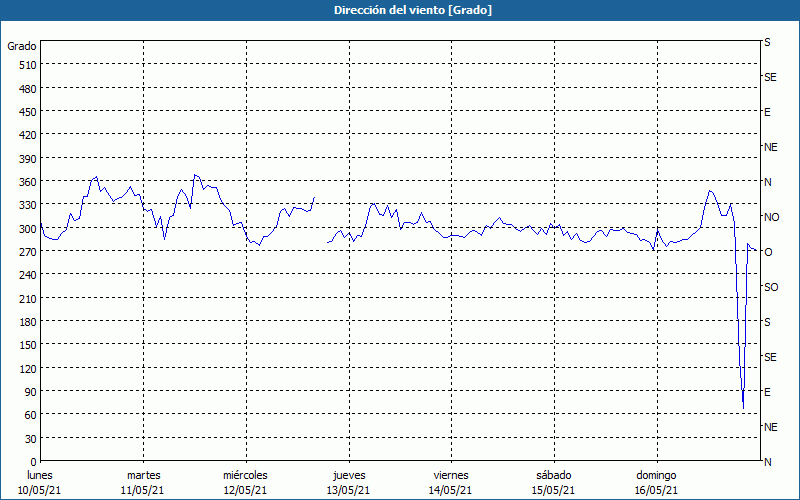
Task: Select the 180 degree axis label
Action: [x=28, y=322]
